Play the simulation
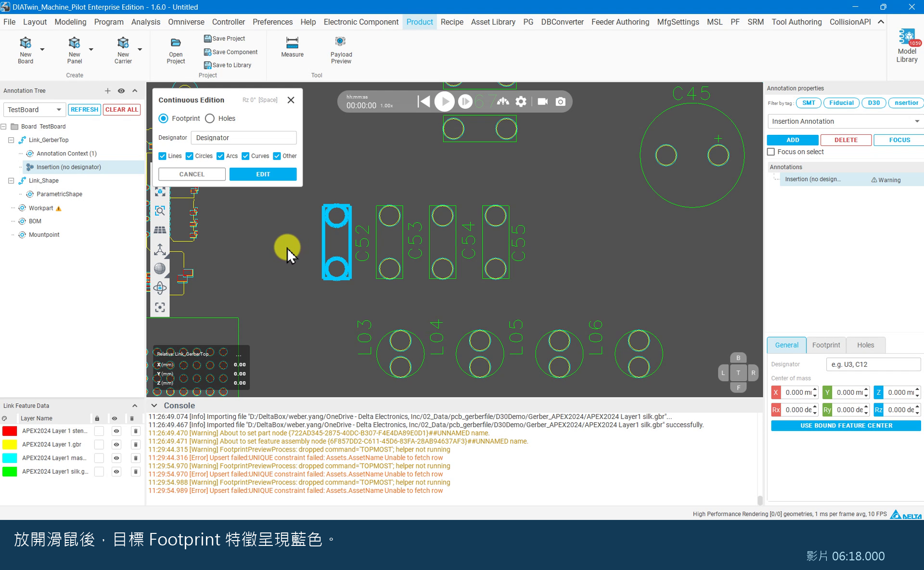Screen dimensions: 924x570 pyautogui.click(x=444, y=102)
